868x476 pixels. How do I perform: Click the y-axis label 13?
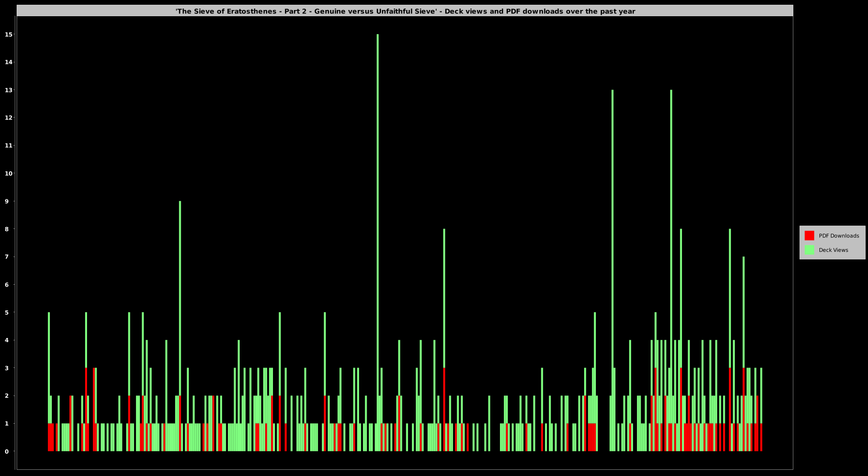pyautogui.click(x=9, y=90)
